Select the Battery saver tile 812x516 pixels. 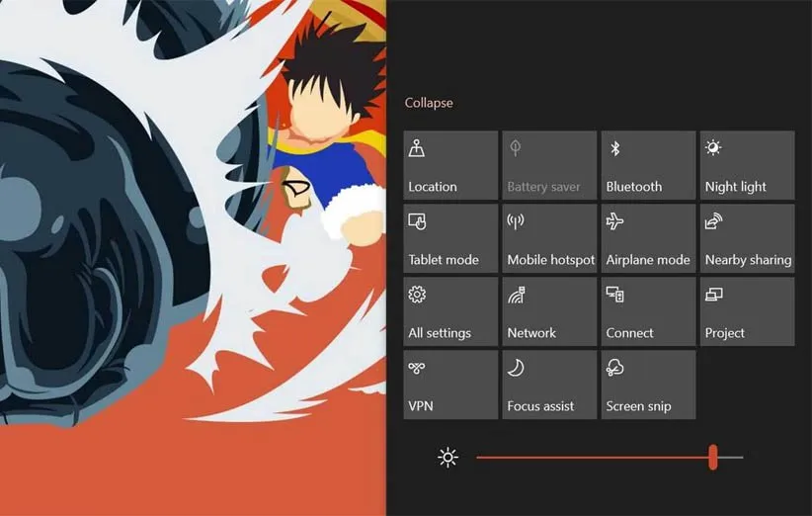(549, 165)
